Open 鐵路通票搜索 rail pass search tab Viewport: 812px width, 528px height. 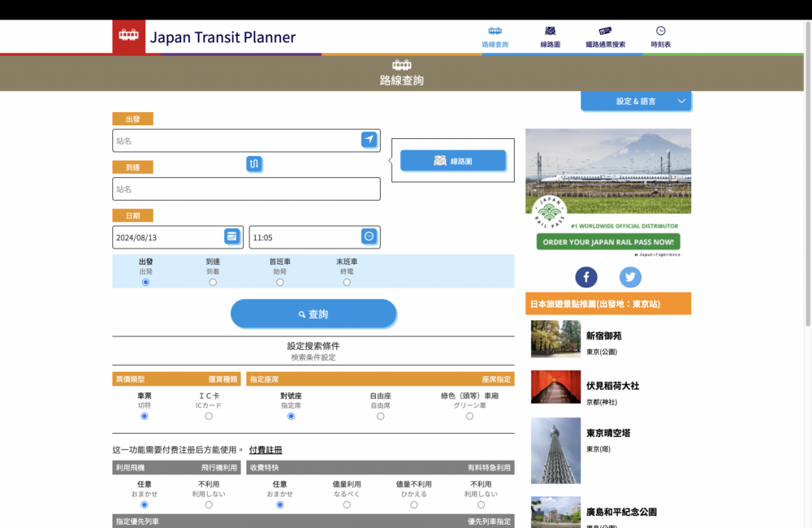point(605,37)
